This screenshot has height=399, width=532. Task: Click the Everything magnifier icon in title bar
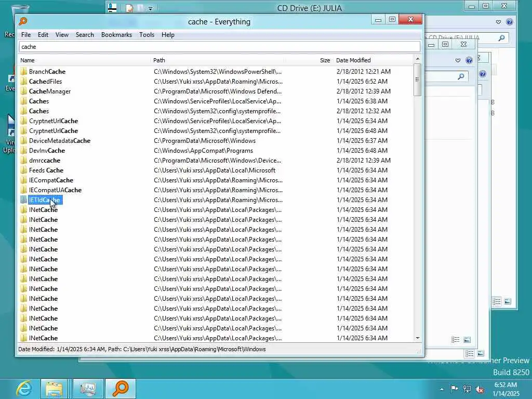(x=23, y=21)
